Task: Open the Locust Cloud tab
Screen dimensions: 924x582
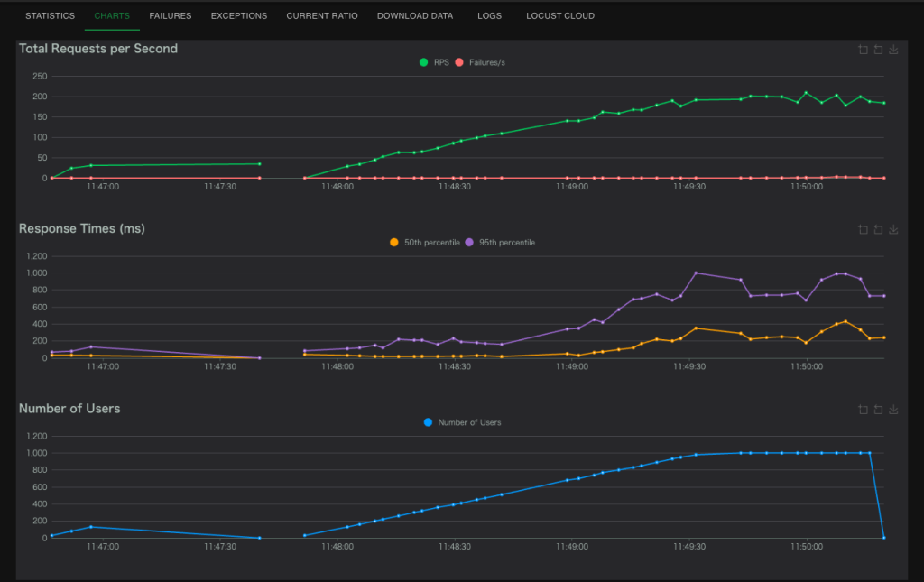Action: 560,15
